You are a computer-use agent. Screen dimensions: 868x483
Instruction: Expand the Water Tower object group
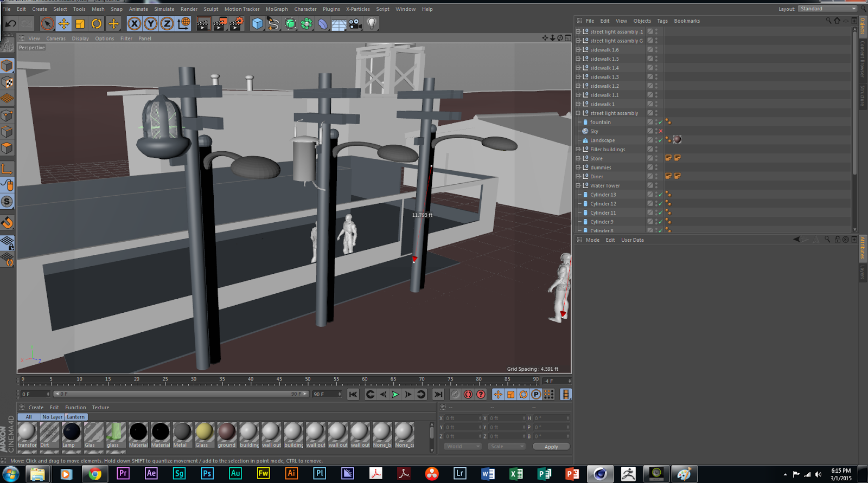pyautogui.click(x=578, y=185)
